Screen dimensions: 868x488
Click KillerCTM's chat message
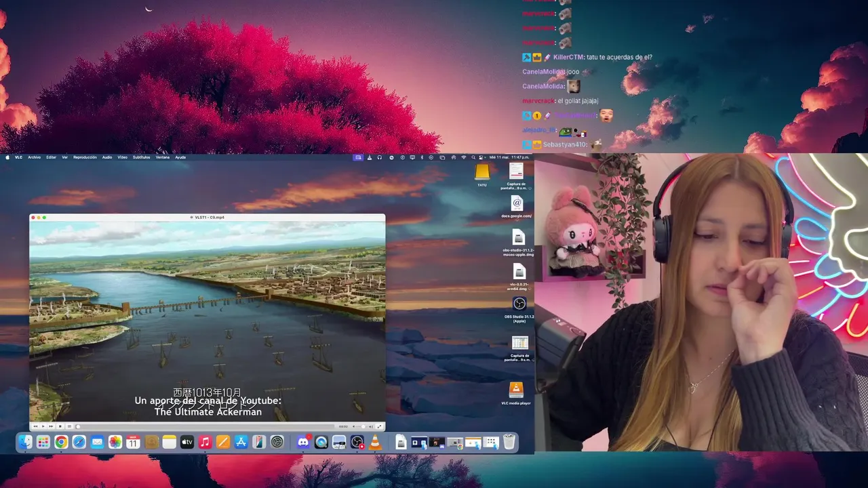point(587,58)
